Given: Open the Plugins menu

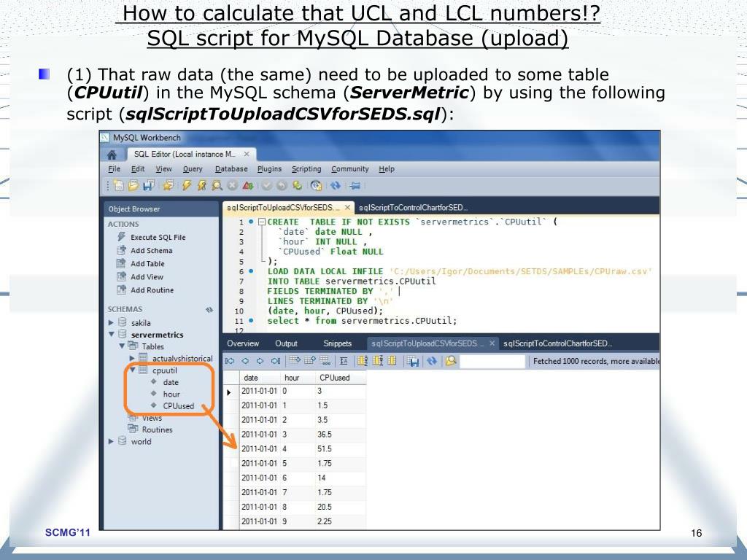Looking at the screenshot, I should [x=270, y=169].
